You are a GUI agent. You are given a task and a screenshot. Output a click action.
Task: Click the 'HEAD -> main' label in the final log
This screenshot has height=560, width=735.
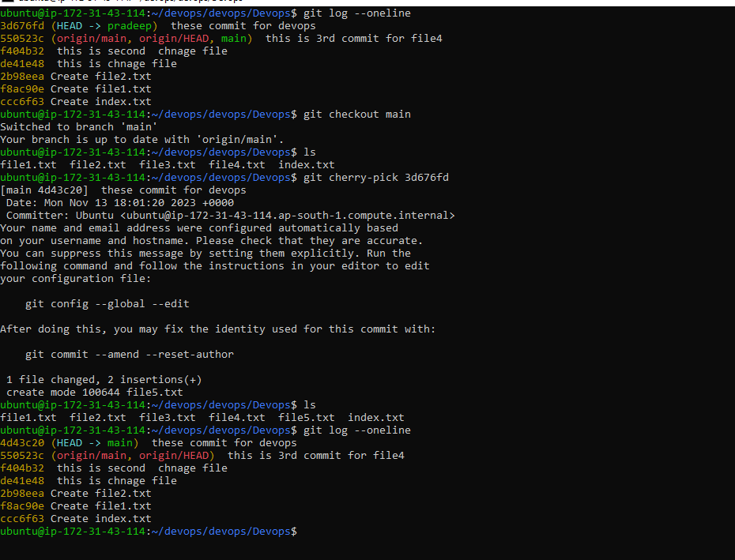tap(95, 443)
